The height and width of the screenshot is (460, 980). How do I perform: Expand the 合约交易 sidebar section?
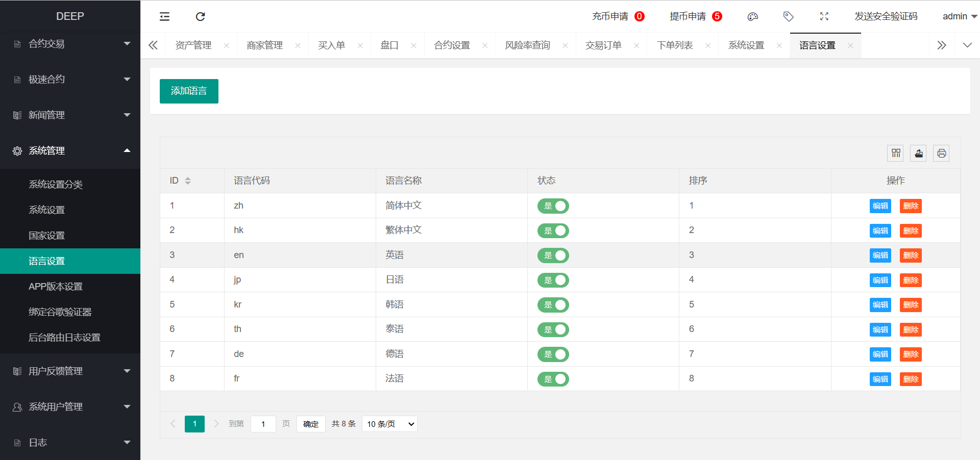[70, 43]
